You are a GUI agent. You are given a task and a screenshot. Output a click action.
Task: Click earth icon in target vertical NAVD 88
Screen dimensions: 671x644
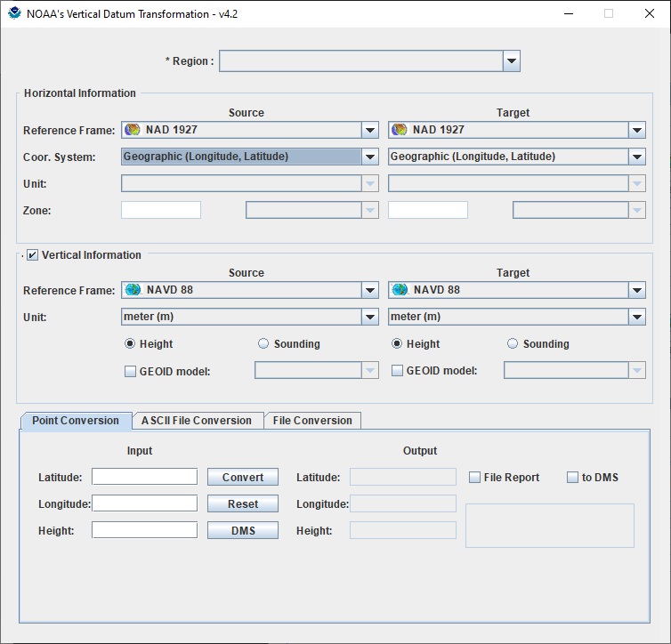(400, 289)
